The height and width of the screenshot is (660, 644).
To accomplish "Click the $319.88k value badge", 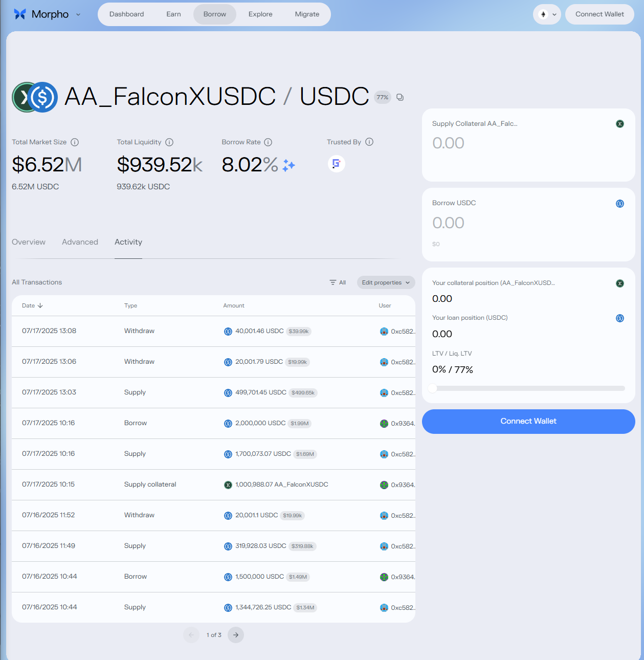I will [x=302, y=546].
